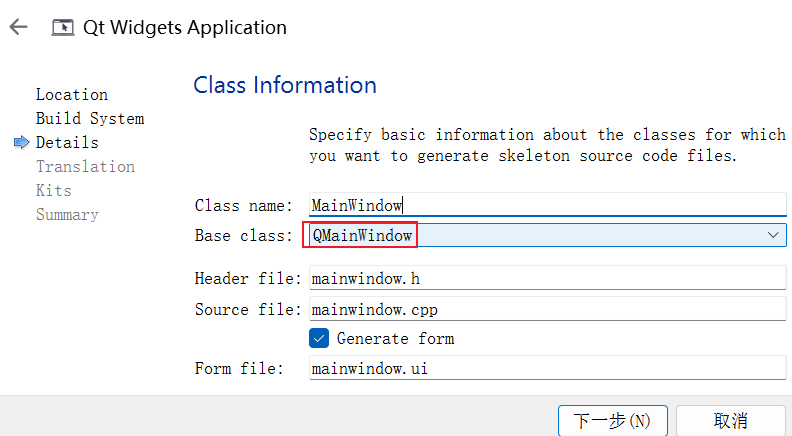Screen dimensions: 792x436
Task: Click the Source file: label
Action: pyautogui.click(x=248, y=309)
